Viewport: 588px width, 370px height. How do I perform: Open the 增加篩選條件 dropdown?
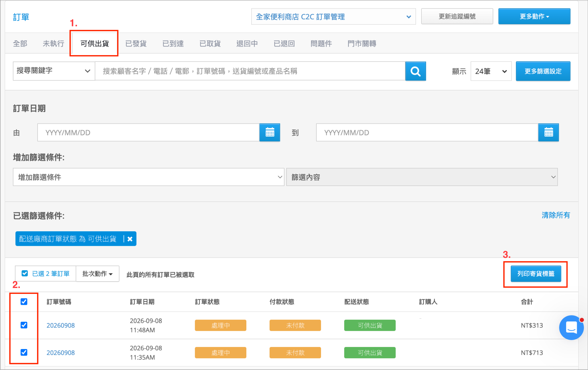[x=148, y=177]
